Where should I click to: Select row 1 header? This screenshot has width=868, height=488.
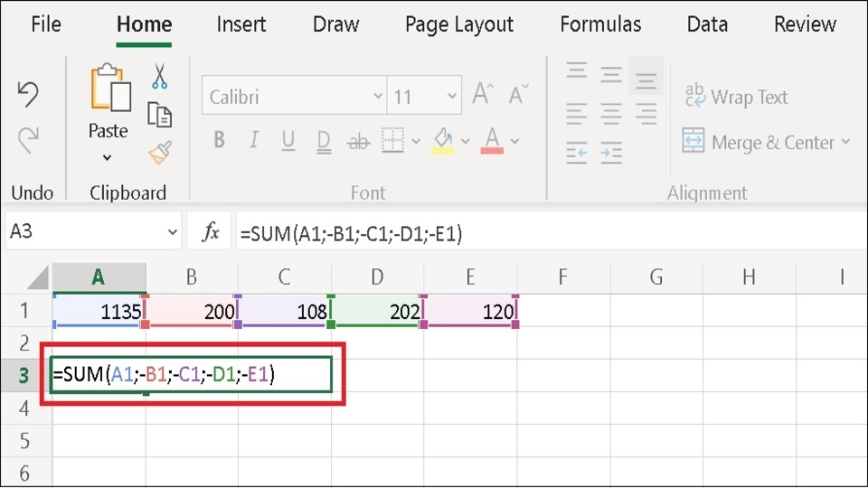pos(25,310)
